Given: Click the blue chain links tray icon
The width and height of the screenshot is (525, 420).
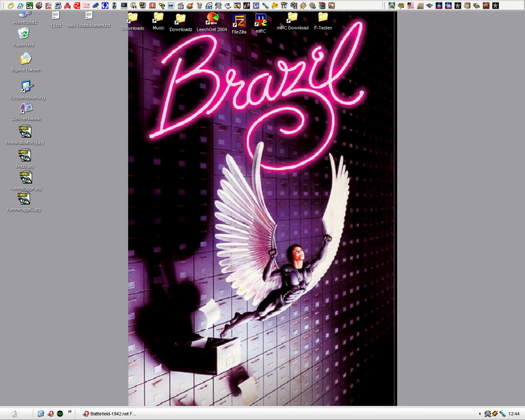Looking at the screenshot, I should [x=501, y=414].
